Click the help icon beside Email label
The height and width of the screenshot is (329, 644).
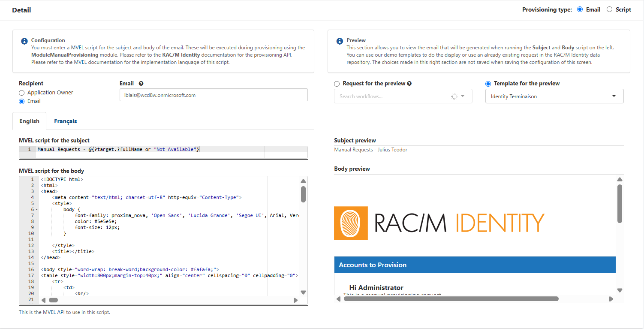[141, 84]
